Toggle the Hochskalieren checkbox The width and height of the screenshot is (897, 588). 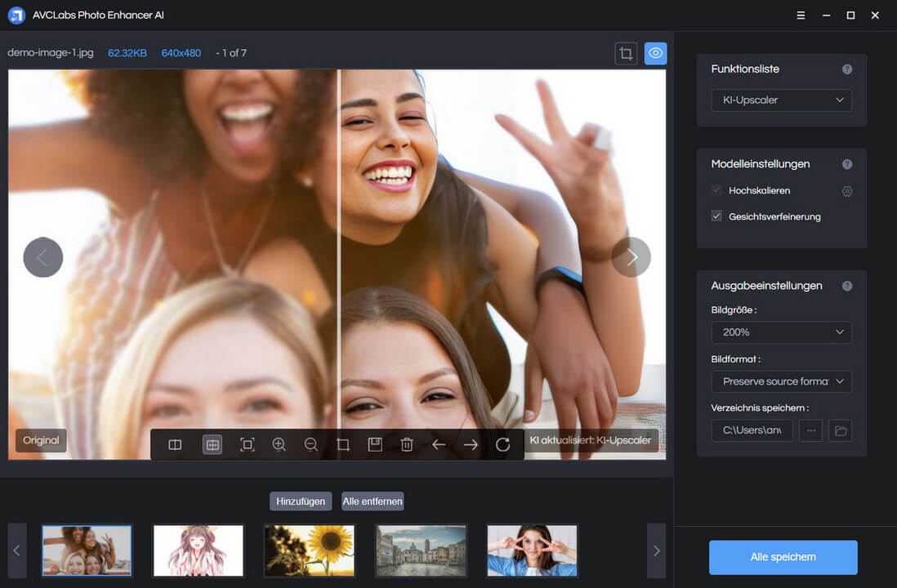tap(716, 190)
